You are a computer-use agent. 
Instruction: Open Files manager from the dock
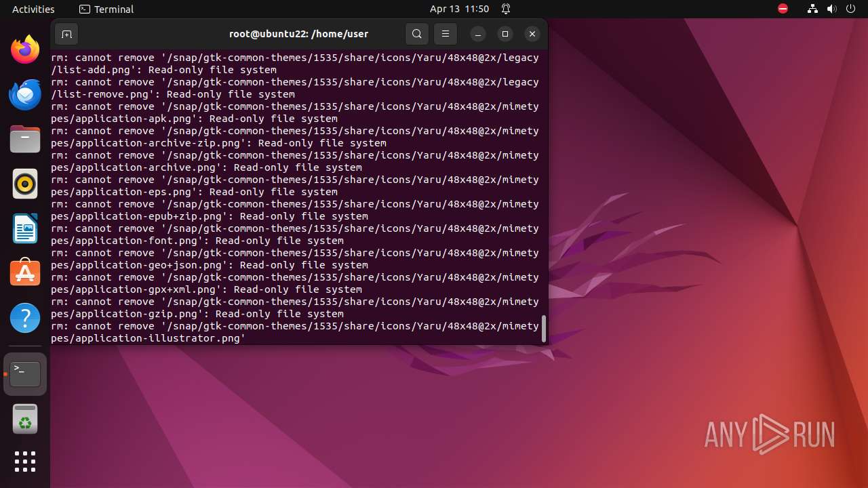[x=25, y=139]
